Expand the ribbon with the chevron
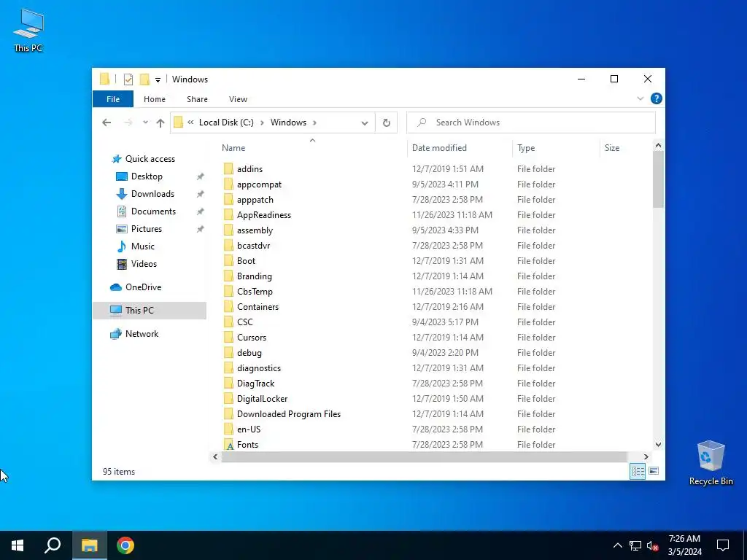747x560 pixels. point(640,98)
